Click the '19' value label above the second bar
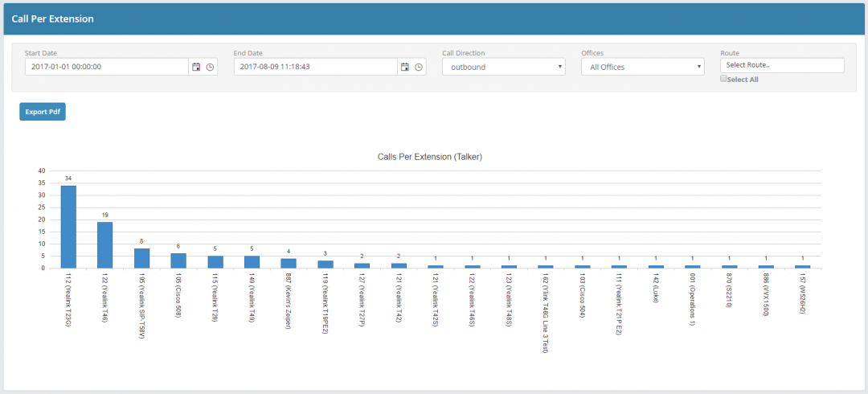The width and height of the screenshot is (868, 394). pyautogui.click(x=105, y=215)
